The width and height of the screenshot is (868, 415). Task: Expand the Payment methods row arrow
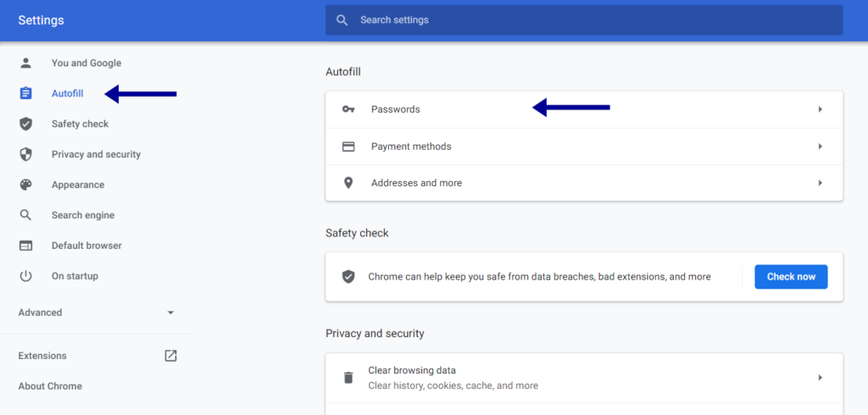[821, 147]
